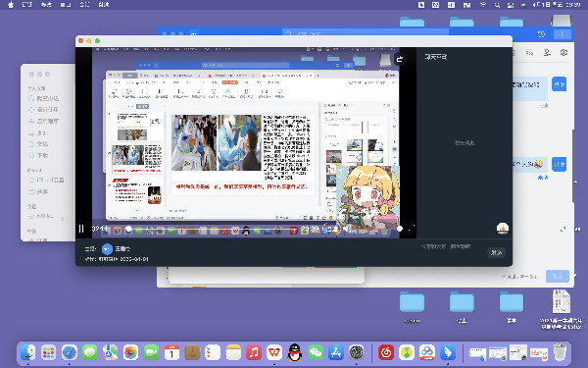588x368 pixels.
Task: Open Maps from the Dock
Action: point(110,352)
